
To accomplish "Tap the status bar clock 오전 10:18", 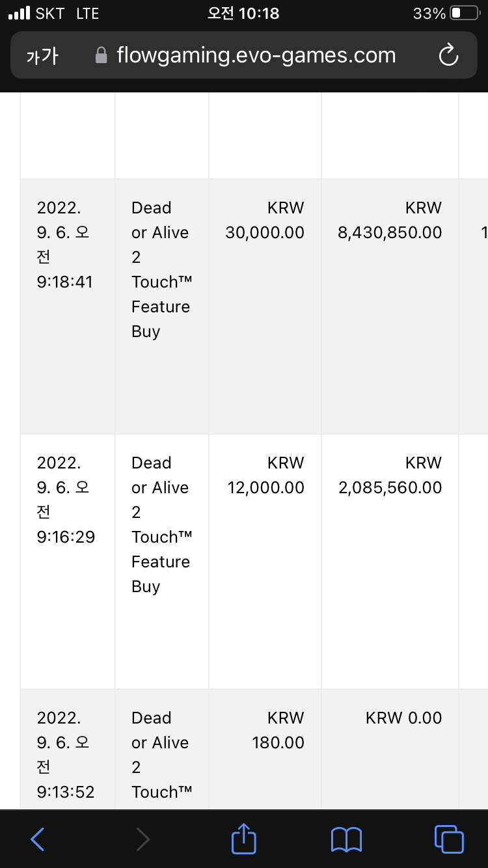I will click(x=243, y=13).
